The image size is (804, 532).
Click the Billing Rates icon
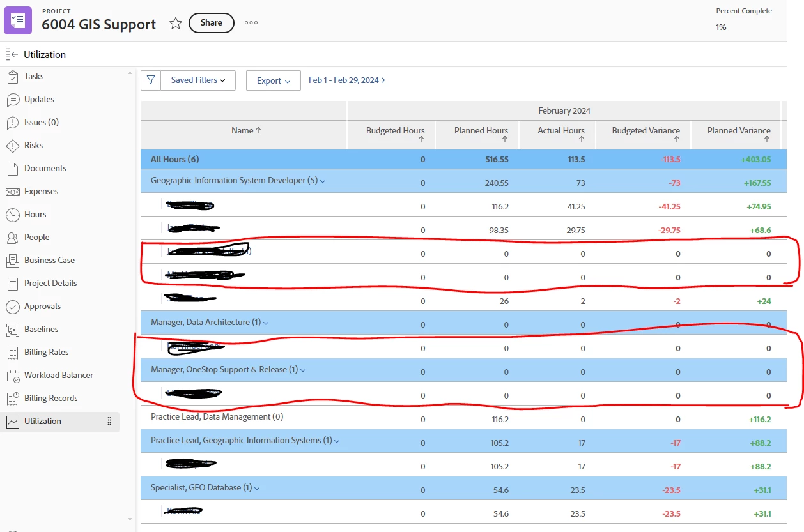[12, 353]
